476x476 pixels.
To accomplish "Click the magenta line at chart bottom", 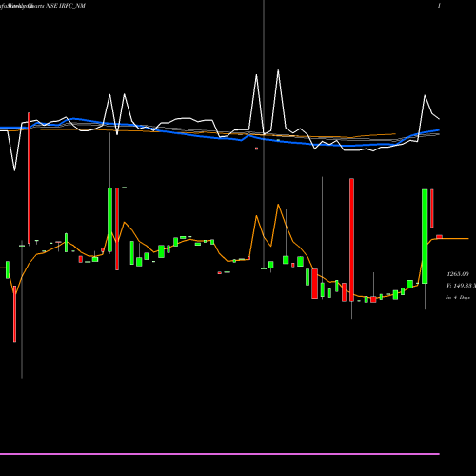I will [x=220, y=454].
